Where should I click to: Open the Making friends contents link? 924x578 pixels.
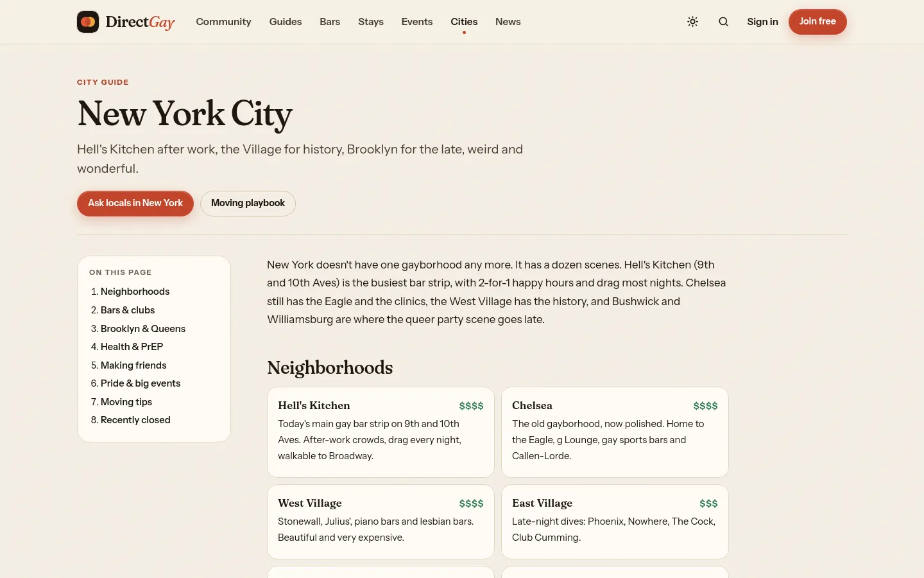click(133, 365)
